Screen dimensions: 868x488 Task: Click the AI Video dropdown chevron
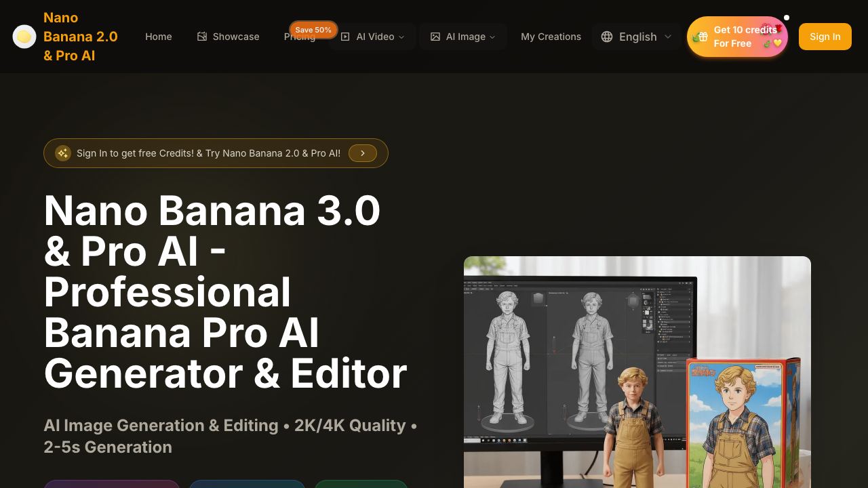(x=401, y=37)
